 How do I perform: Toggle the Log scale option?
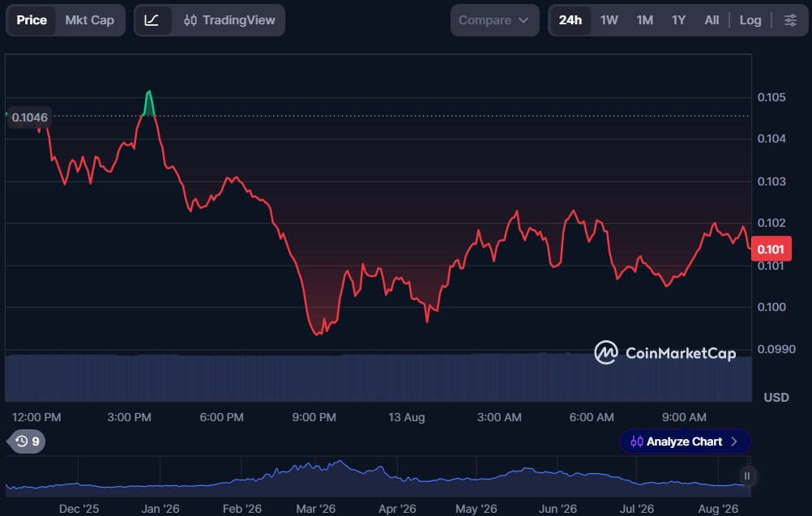750,20
